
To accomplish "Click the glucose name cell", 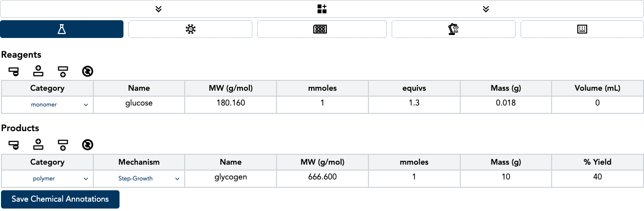I will pyautogui.click(x=139, y=104).
